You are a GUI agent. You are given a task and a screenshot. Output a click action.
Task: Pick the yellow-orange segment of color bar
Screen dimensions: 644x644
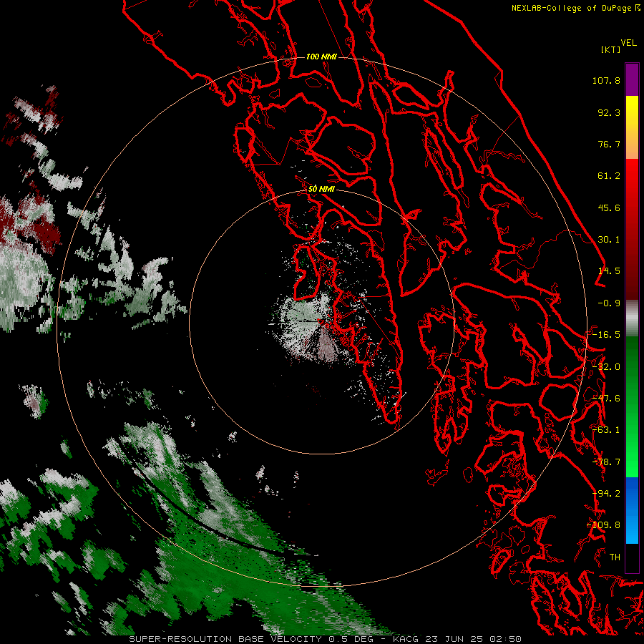[632, 127]
